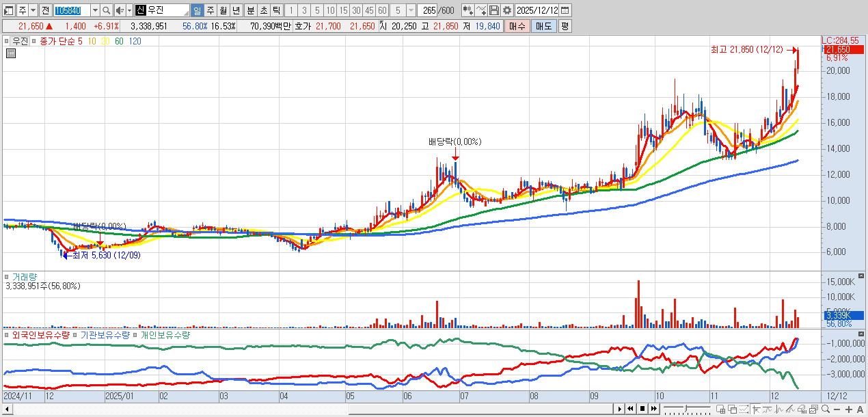This screenshot has height=417, width=868.
Task: Click the 최고 21,850 (12/12) annotation
Action: [x=747, y=50]
